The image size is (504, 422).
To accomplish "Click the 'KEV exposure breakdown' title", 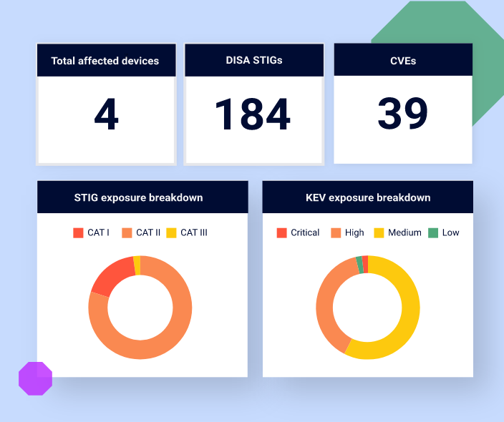I will [x=368, y=197].
